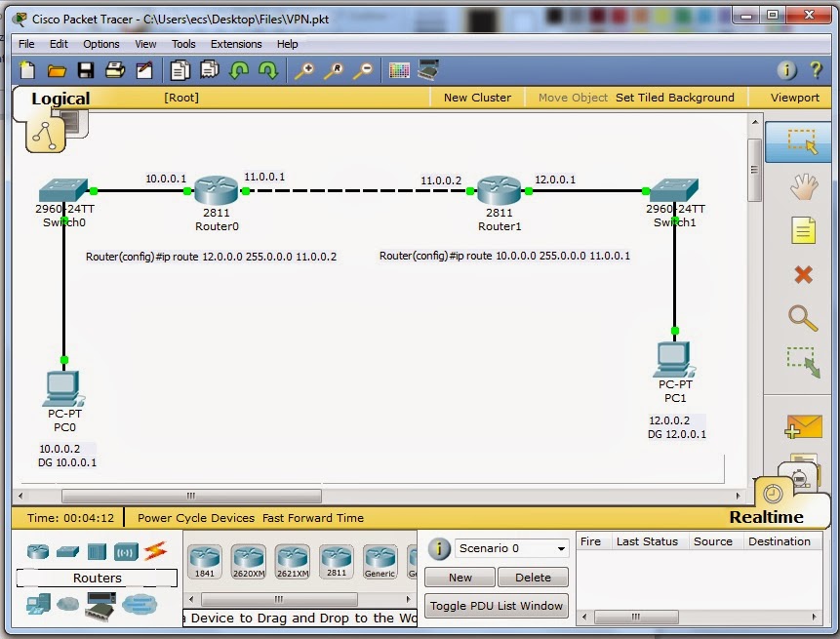Open the drawing palette icon
The image size is (840, 639).
point(399,70)
